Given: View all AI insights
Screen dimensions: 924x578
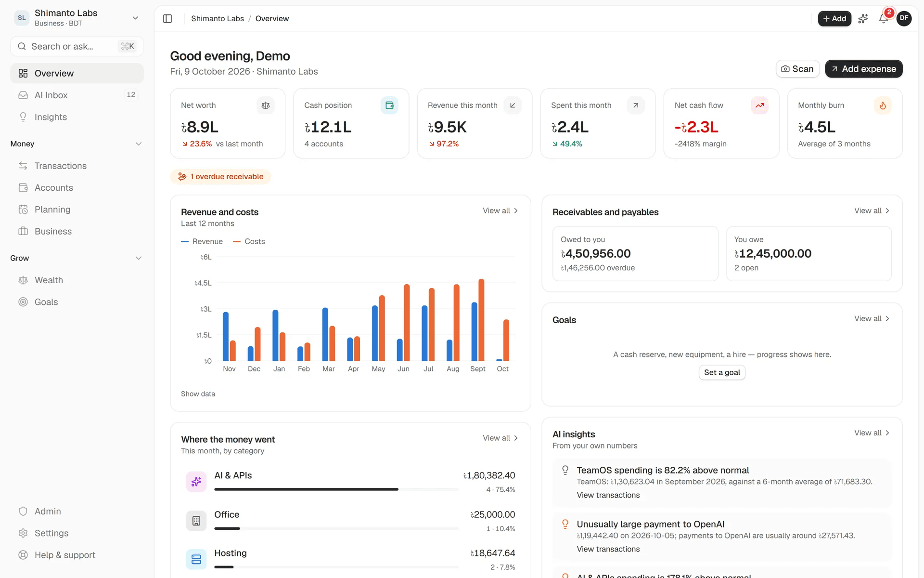Looking at the screenshot, I should [x=872, y=433].
